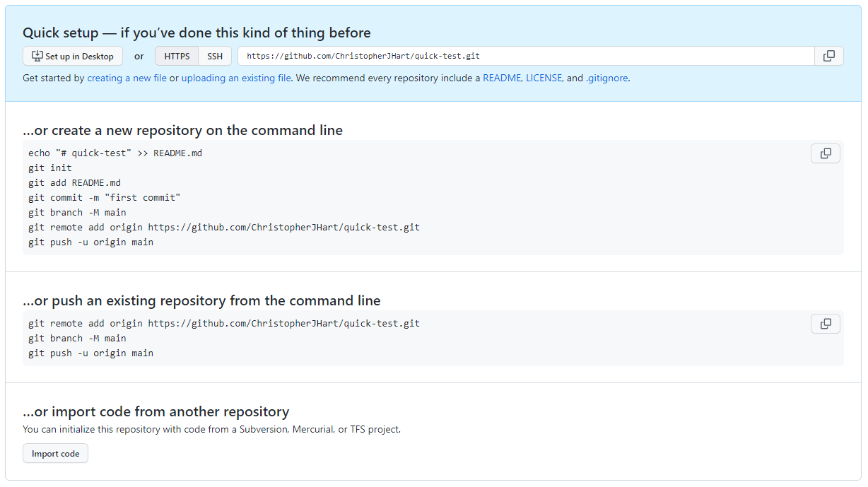Screen dimensions: 868x487
Task: Click the git commit "first commit" line
Action: [x=105, y=198]
